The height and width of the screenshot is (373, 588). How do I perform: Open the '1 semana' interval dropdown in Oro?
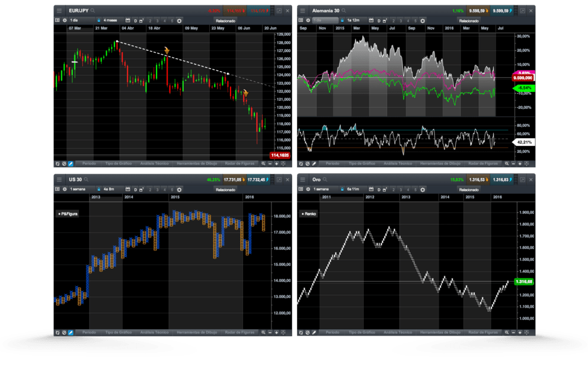pyautogui.click(x=325, y=190)
